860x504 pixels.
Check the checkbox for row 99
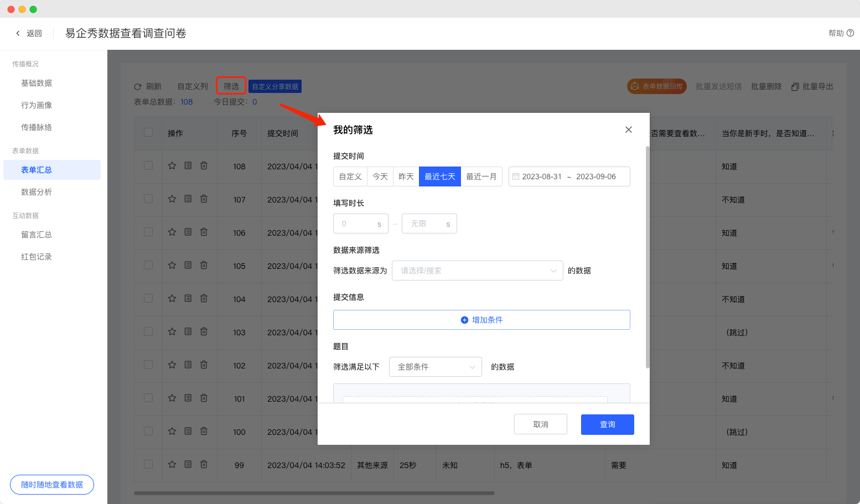(x=148, y=464)
